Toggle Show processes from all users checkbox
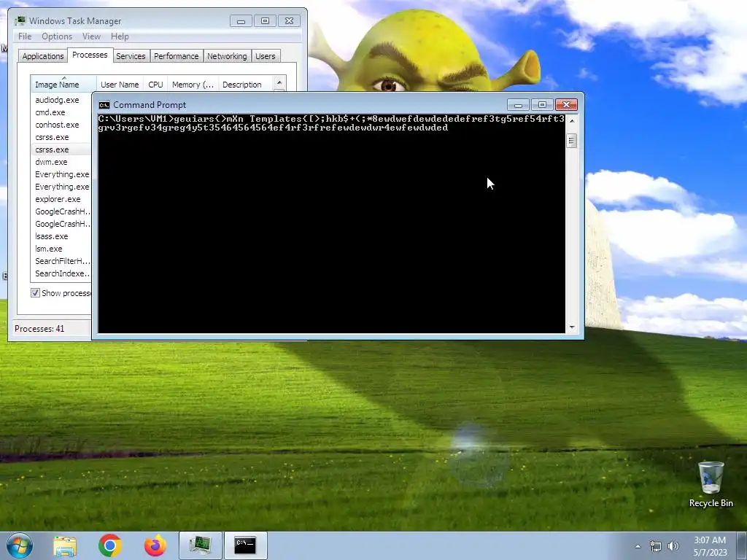Image resolution: width=747 pixels, height=560 pixels. point(35,293)
